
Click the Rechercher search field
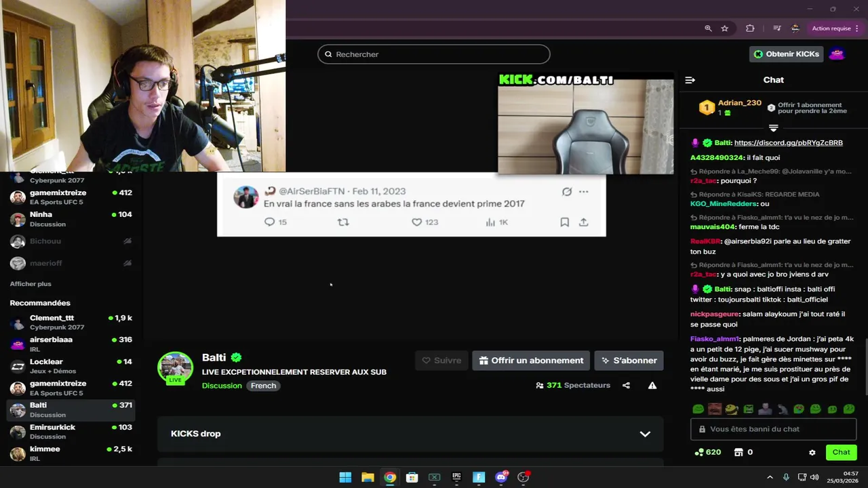click(434, 54)
